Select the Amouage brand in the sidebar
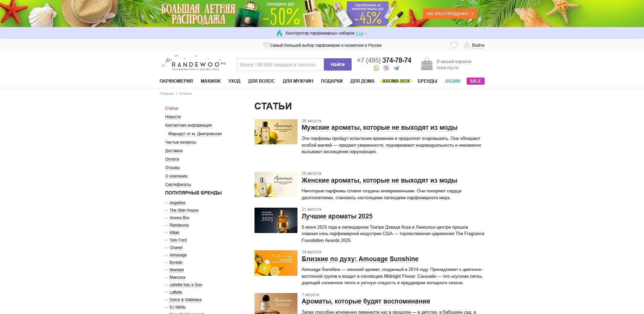 [178, 255]
